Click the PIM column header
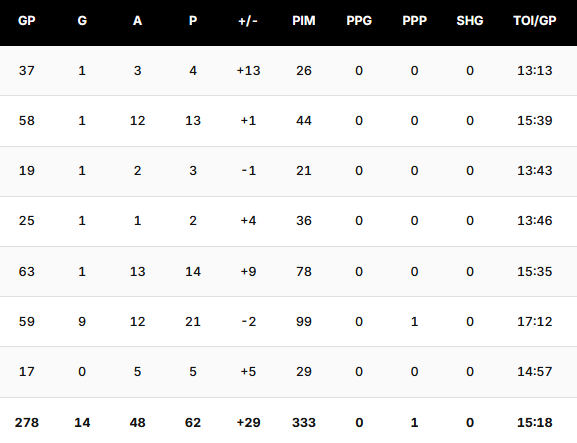 coord(304,21)
